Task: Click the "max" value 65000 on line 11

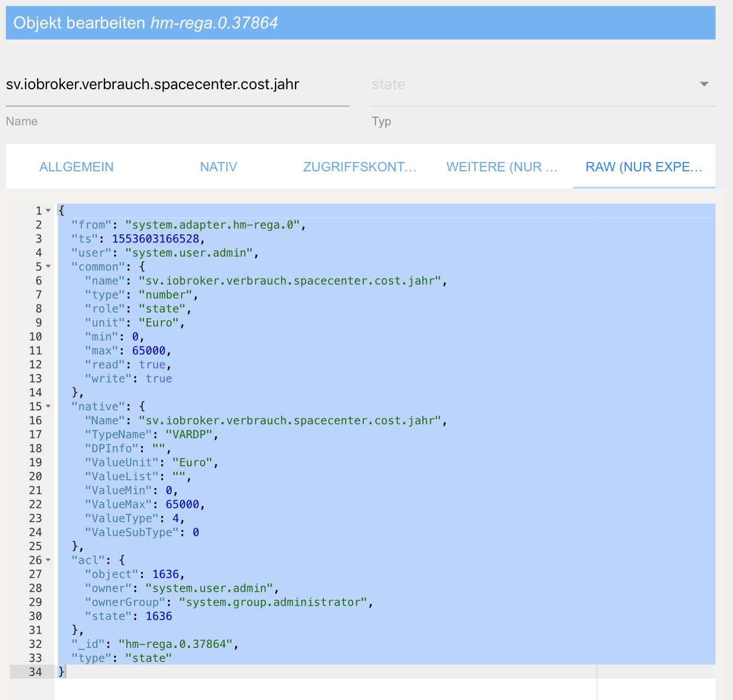Action: click(x=149, y=351)
